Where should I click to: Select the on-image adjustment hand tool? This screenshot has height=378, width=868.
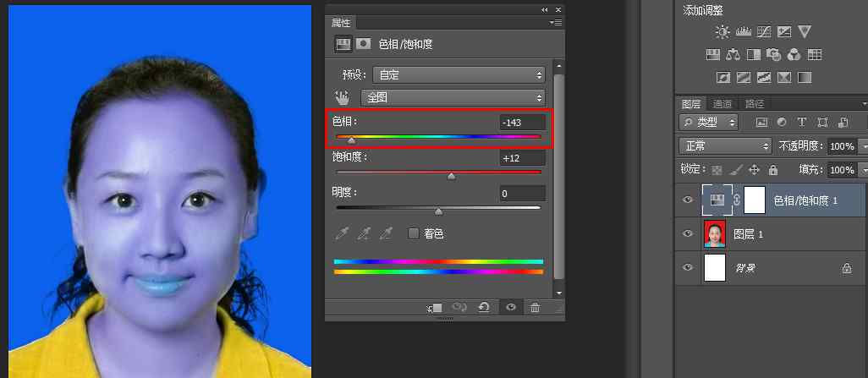coord(343,98)
